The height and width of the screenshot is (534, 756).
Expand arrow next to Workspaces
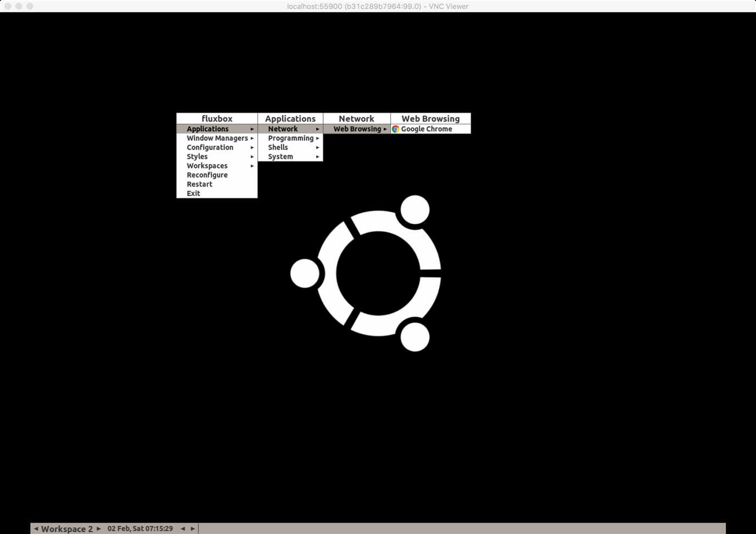(x=252, y=166)
